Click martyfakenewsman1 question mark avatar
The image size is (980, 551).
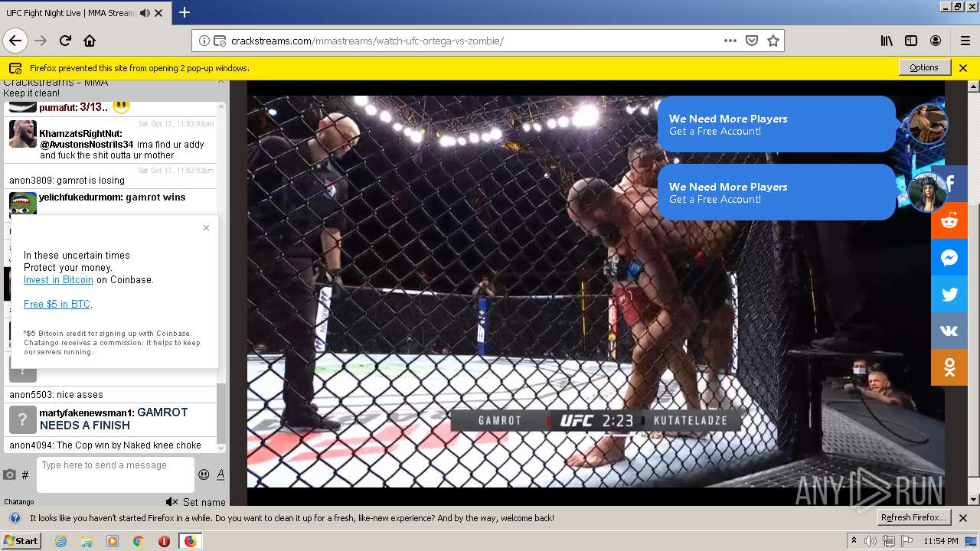point(23,420)
